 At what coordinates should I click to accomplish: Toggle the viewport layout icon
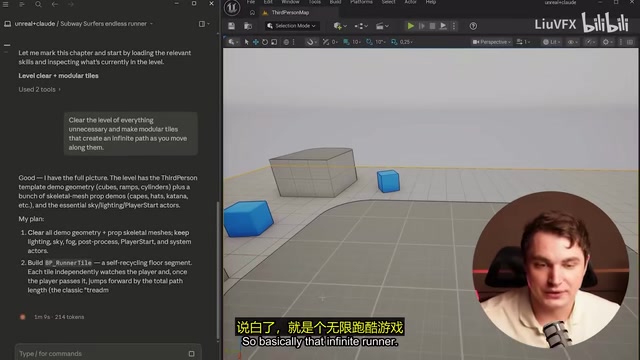630,42
